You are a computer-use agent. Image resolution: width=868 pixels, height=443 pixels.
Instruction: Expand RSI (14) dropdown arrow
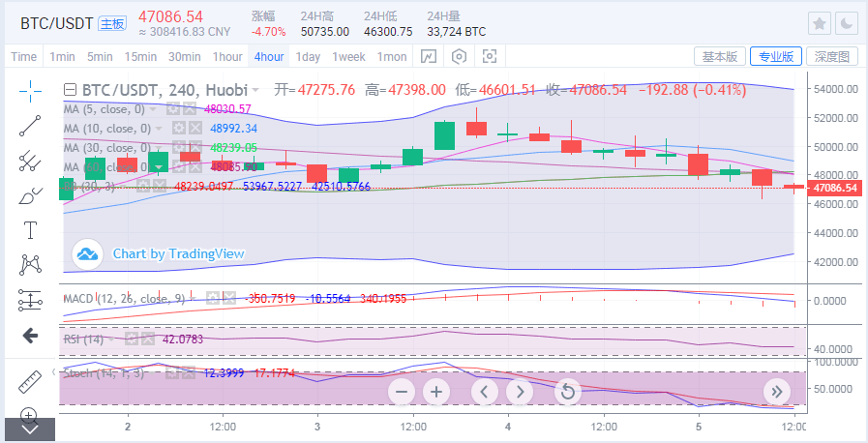(112, 340)
